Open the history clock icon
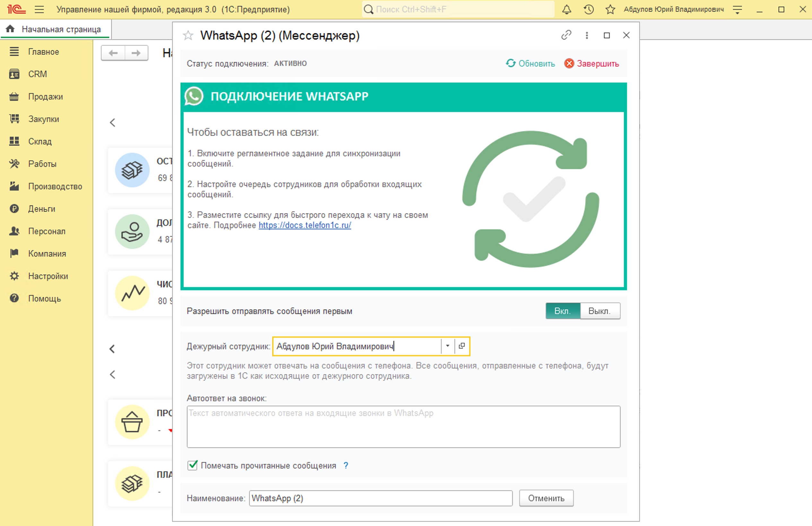The image size is (812, 526). click(589, 9)
